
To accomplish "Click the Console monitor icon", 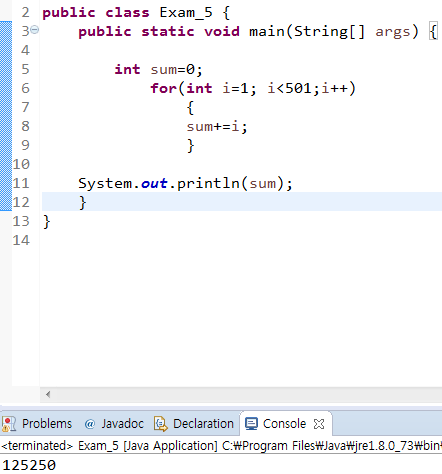I will tap(251, 424).
